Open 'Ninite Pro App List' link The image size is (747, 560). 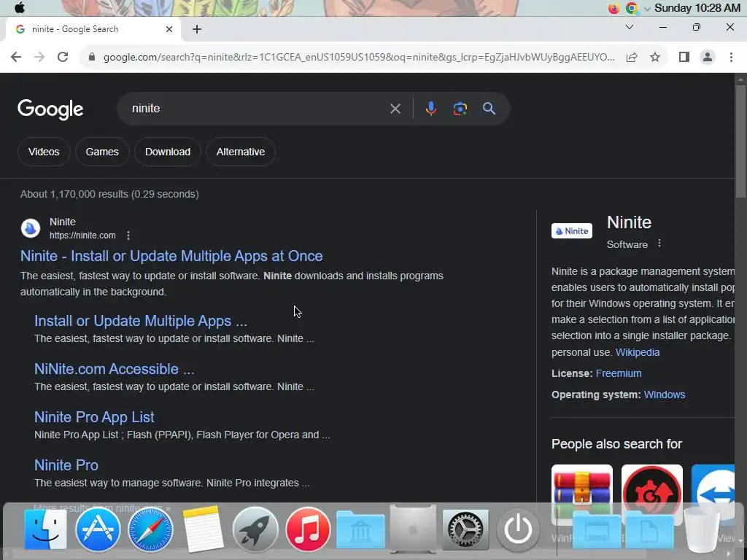tap(94, 417)
